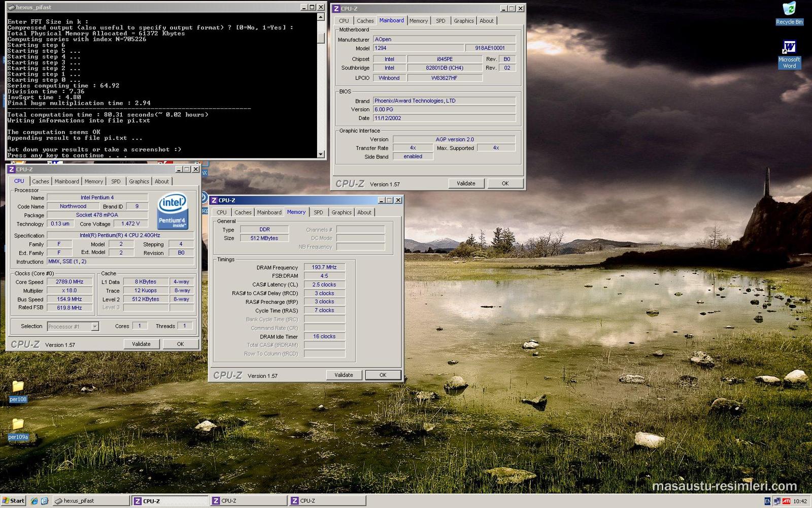Screen dimensions: 812x508
Task: Select Memory tab in the Mainboard window
Action: coord(419,21)
